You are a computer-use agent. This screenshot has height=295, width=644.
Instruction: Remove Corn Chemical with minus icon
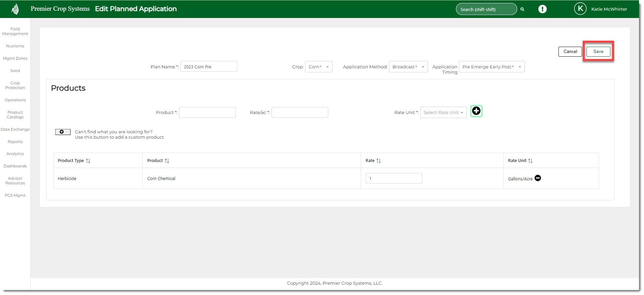pyautogui.click(x=537, y=178)
